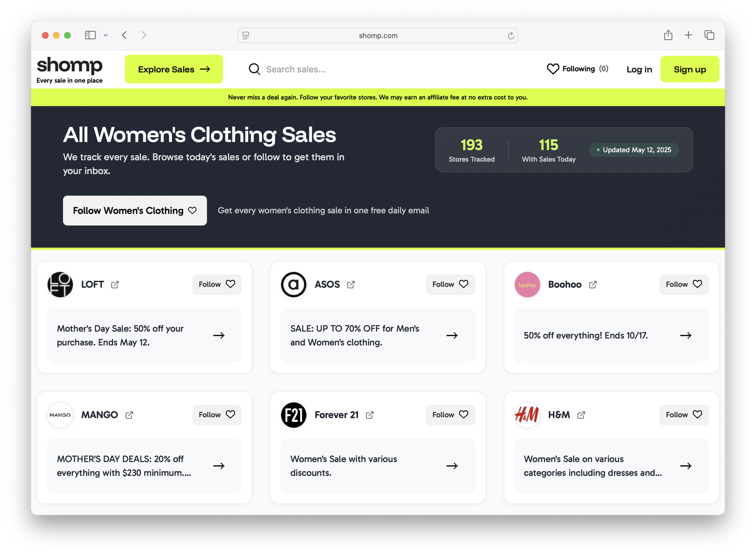The height and width of the screenshot is (556, 756).
Task: Open Boohoo external link icon
Action: [593, 285]
